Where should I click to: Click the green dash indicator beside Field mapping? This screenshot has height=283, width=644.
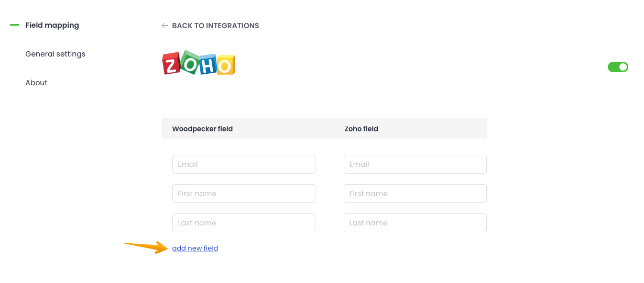pyautogui.click(x=15, y=25)
